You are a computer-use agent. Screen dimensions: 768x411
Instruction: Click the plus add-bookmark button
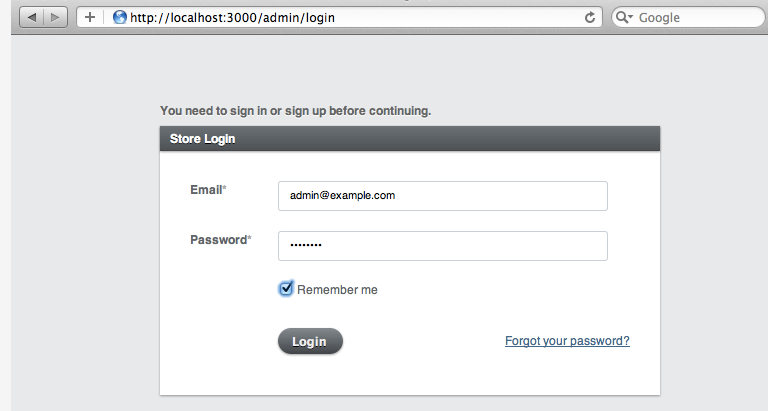point(89,17)
